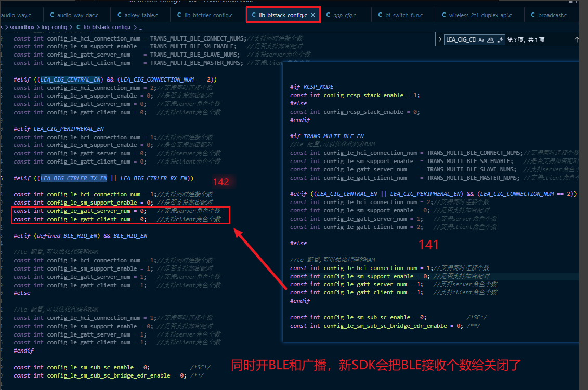Image resolution: width=588 pixels, height=390 pixels.
Task: Click the '#elif LEA_CIG_PERIPHERAL_EN' line
Action: (59, 129)
